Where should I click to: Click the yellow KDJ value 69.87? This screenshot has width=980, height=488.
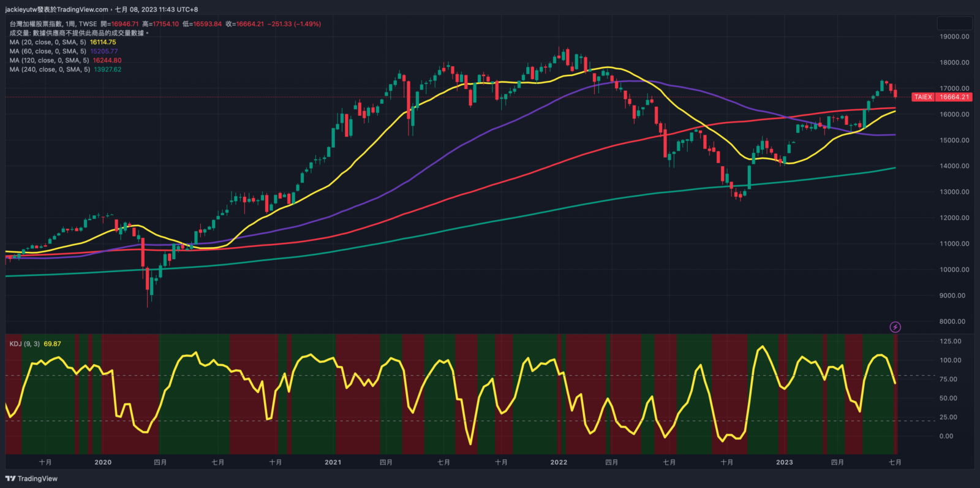tap(52, 344)
